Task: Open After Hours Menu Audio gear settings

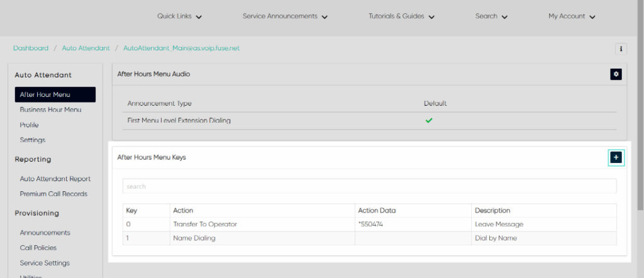Action: pyautogui.click(x=616, y=74)
